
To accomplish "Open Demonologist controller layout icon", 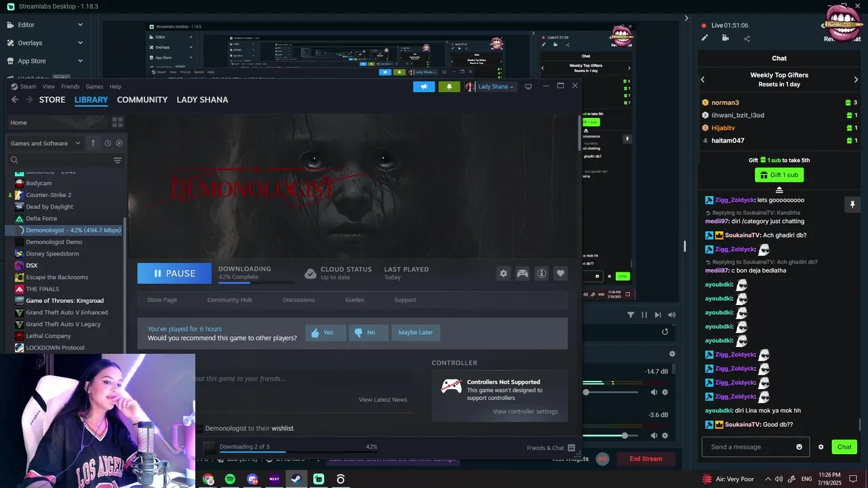I will coord(522,273).
